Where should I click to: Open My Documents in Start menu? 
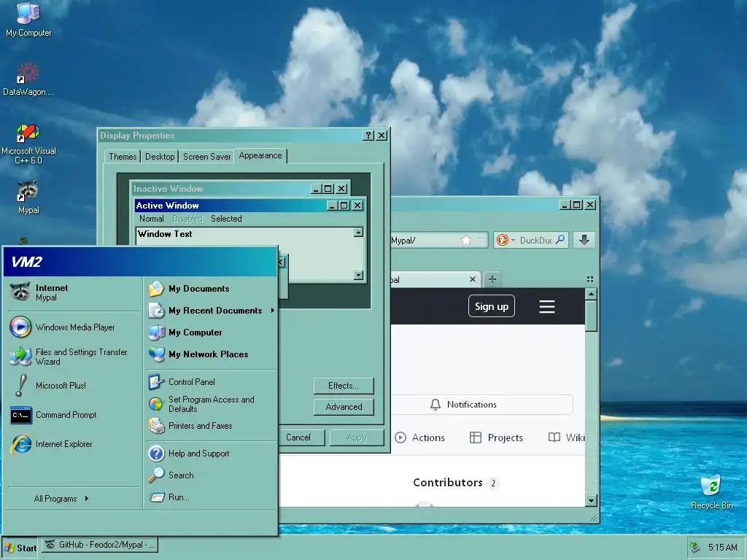[211, 289]
